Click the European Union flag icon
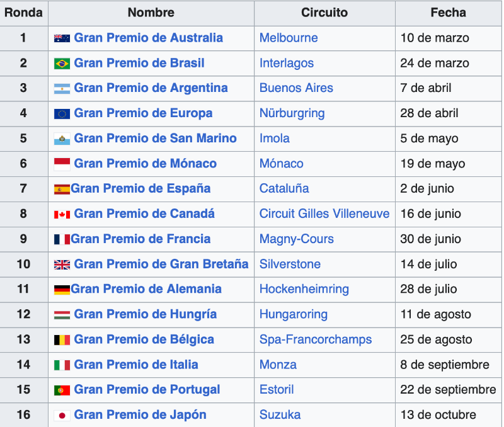The height and width of the screenshot is (427, 504). (x=62, y=114)
